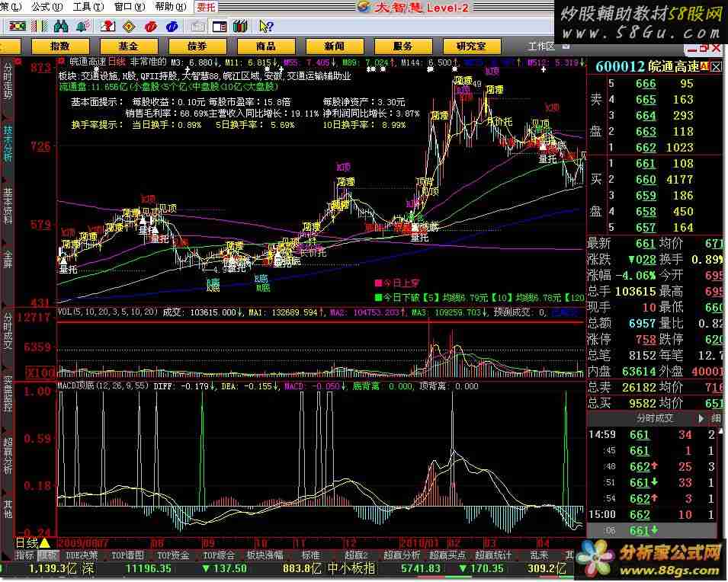The height and width of the screenshot is (582, 728).
Task: Open the 基本资料 sidebar tab
Action: [8, 205]
